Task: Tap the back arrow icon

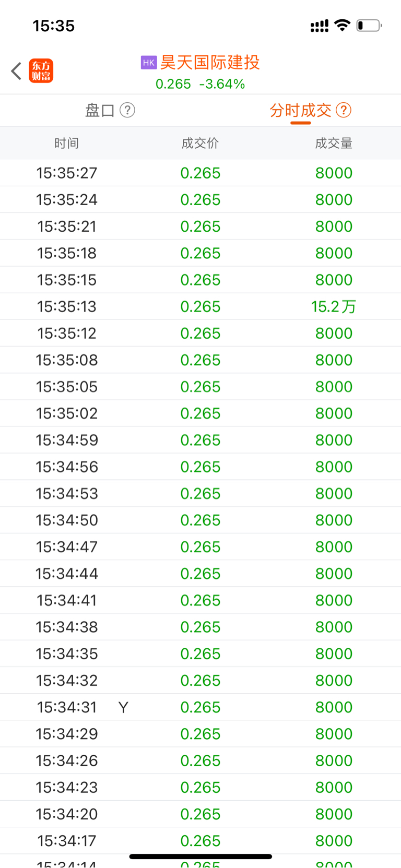Action: [x=16, y=71]
